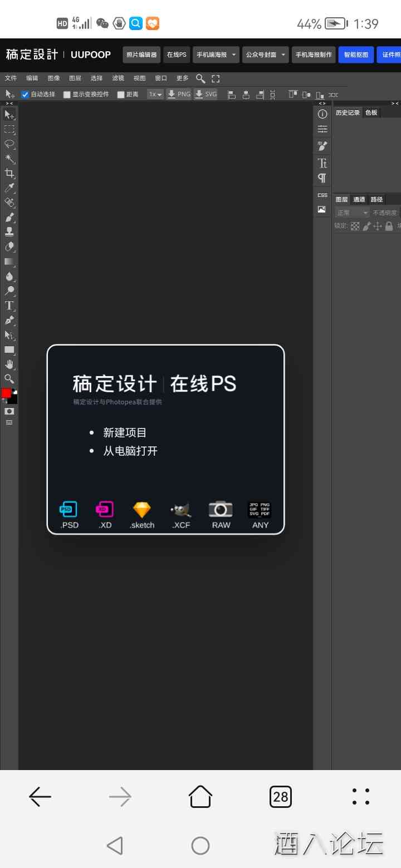The height and width of the screenshot is (868, 401).
Task: Expand the 公众号封面 dropdown arrow
Action: tap(283, 55)
